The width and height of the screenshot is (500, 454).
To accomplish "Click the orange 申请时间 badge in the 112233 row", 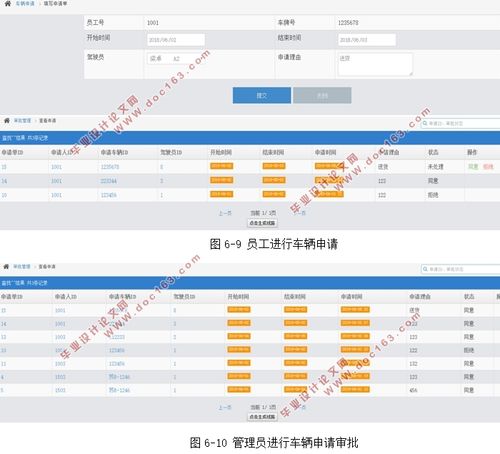I will tap(355, 336).
